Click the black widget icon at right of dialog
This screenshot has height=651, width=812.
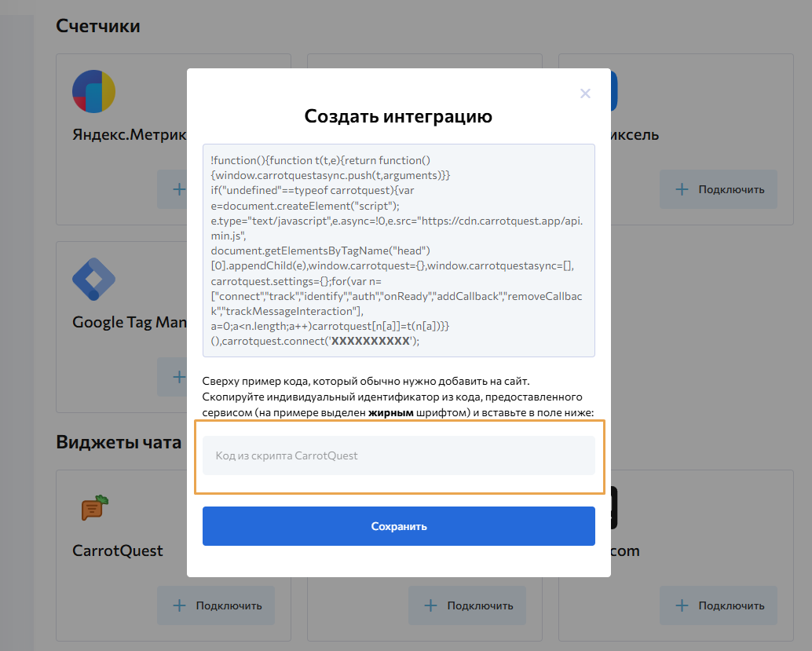(614, 507)
